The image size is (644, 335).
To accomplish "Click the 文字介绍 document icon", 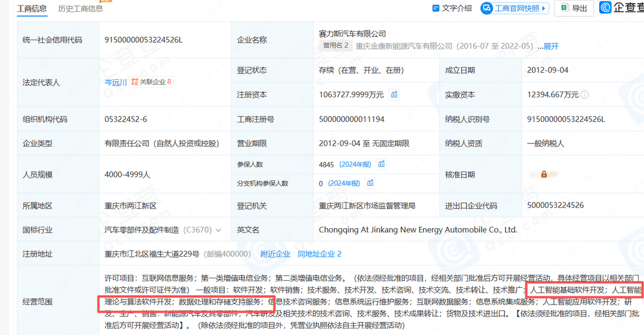I will pyautogui.click(x=436, y=8).
